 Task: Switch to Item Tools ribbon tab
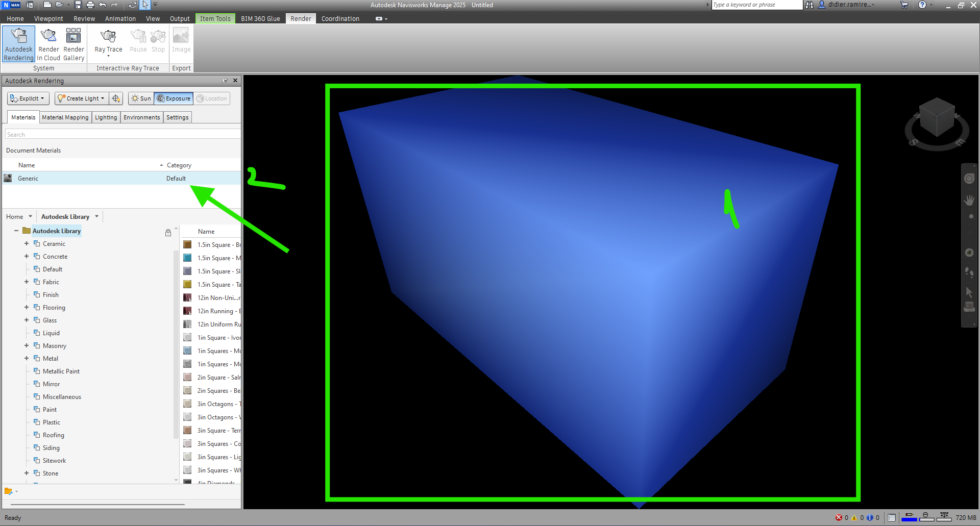tap(215, 19)
